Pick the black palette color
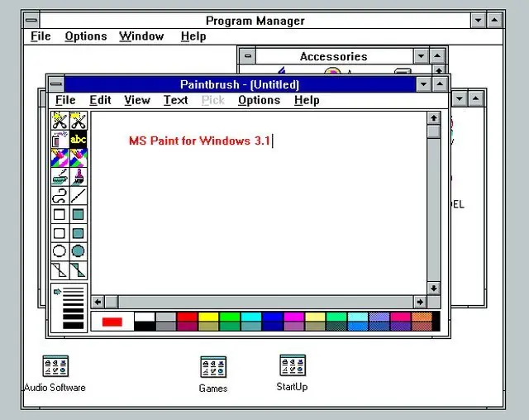Image resolution: width=529 pixels, height=420 pixels. pos(145,327)
